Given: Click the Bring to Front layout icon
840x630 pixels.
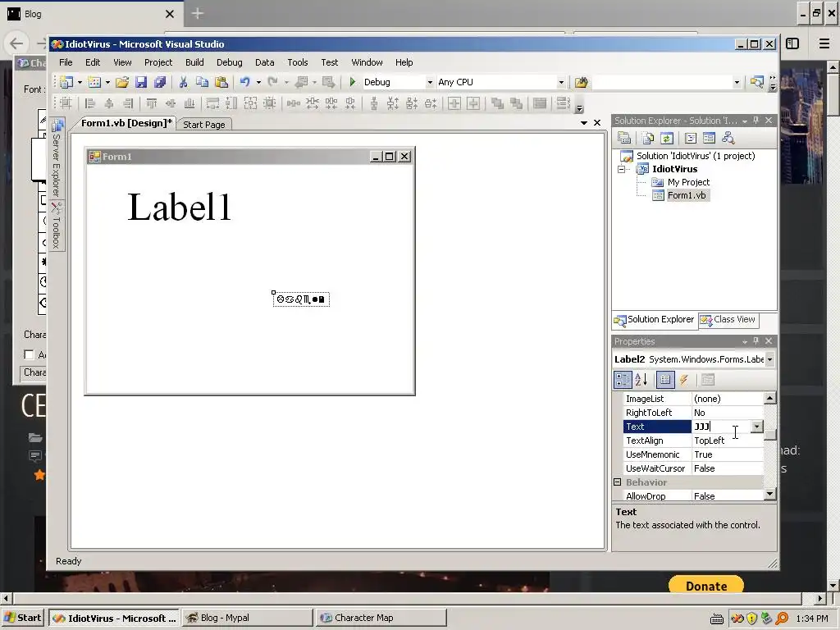Looking at the screenshot, I should pos(497,103).
